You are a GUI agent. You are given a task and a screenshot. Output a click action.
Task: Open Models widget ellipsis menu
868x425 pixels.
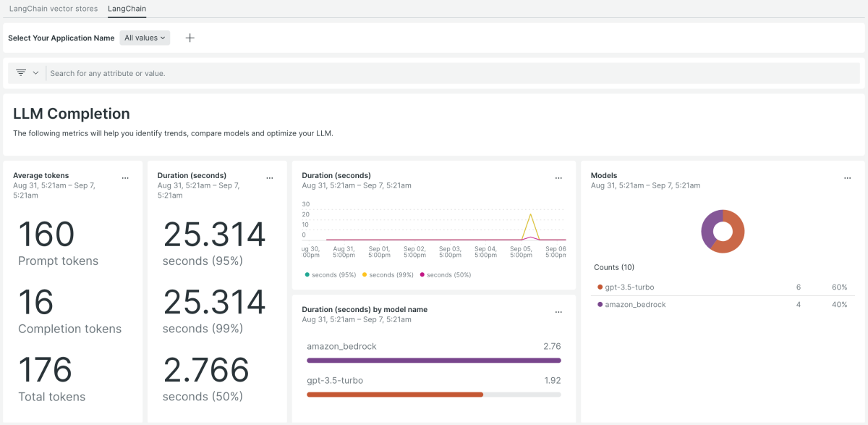point(848,178)
